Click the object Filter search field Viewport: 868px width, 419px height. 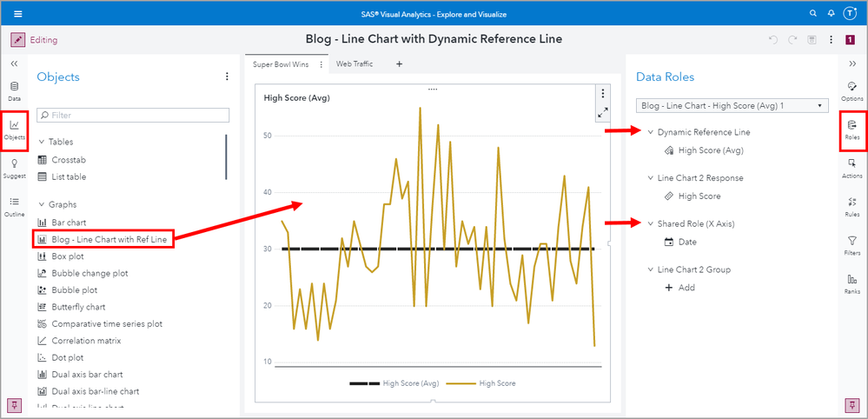click(133, 115)
